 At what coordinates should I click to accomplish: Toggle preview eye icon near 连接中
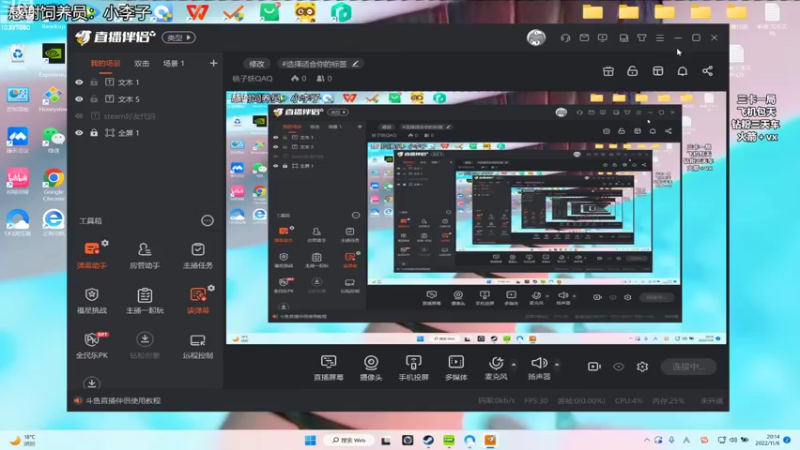pos(618,366)
